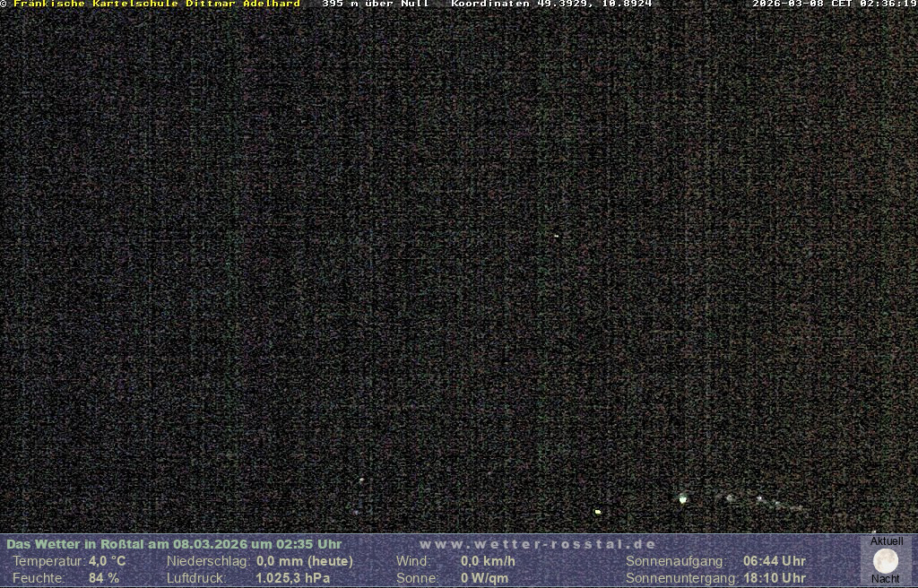Screen dimensions: 918x588
Task: Click the moon icon in the weather bar
Action: pos(886,561)
